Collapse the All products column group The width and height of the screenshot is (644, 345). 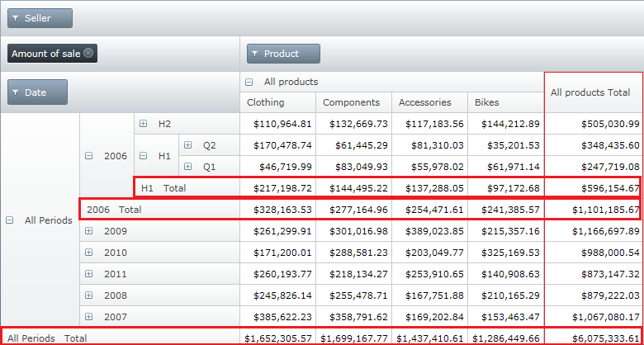[249, 82]
